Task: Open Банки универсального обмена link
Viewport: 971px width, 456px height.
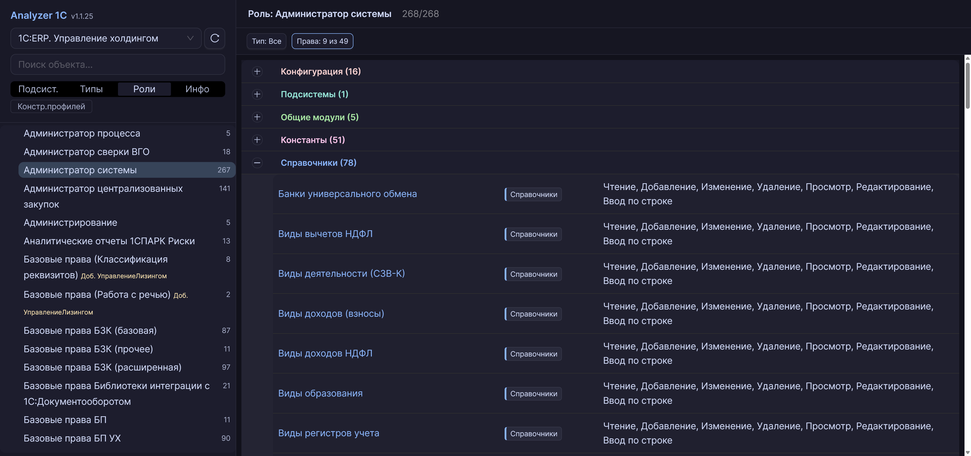Action: click(x=347, y=194)
